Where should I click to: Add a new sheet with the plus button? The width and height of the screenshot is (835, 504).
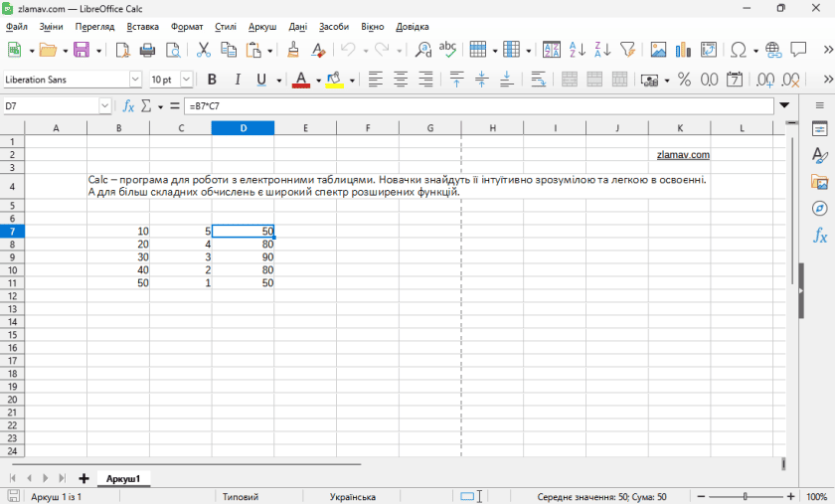pos(83,479)
